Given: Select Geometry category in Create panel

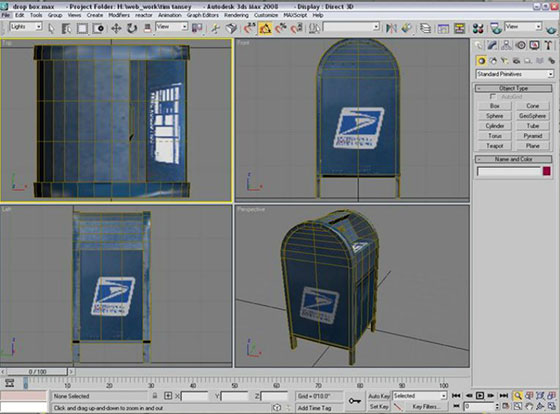Looking at the screenshot, I should 481,61.
